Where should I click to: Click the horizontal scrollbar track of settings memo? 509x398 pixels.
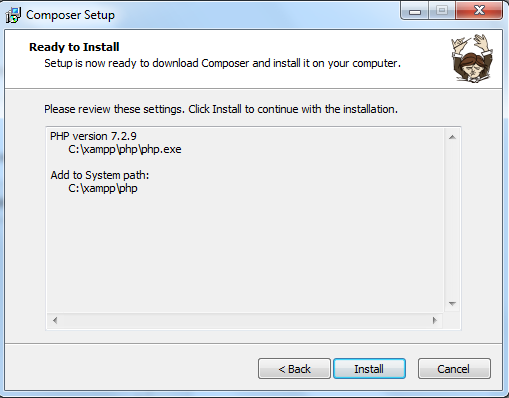tap(245, 320)
